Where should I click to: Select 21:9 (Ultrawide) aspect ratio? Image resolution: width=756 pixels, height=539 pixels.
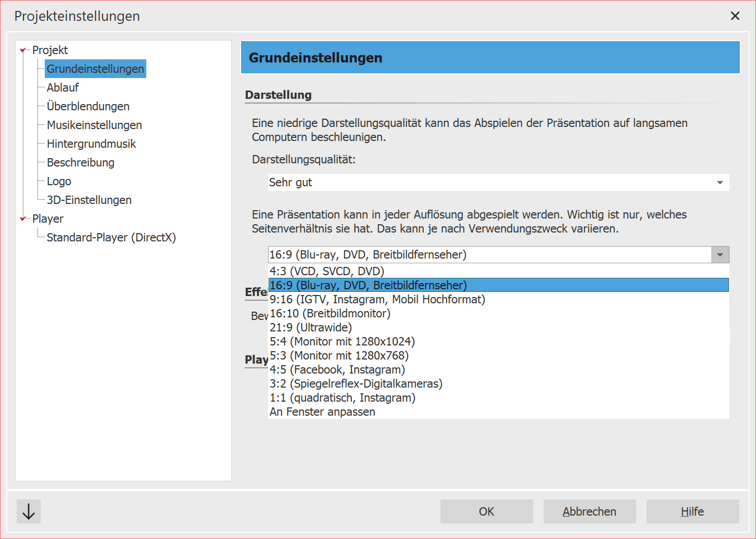(498, 327)
